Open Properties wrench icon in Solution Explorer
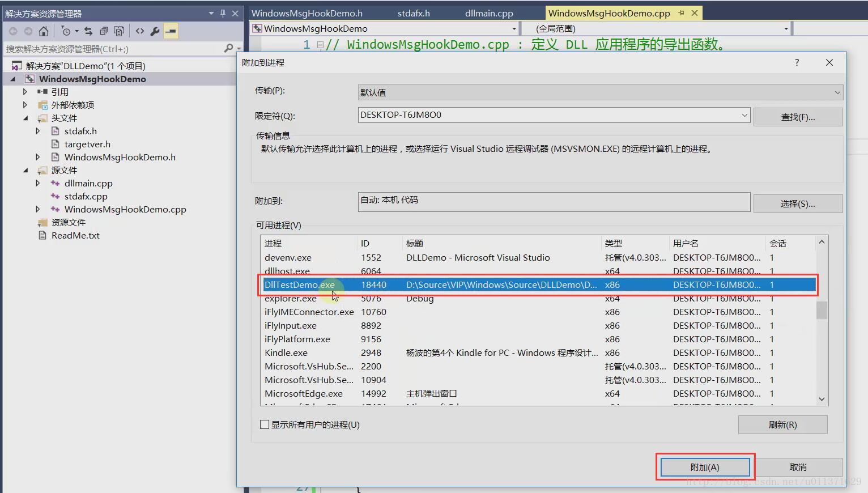Screen dimensions: 868x493 point(155,31)
